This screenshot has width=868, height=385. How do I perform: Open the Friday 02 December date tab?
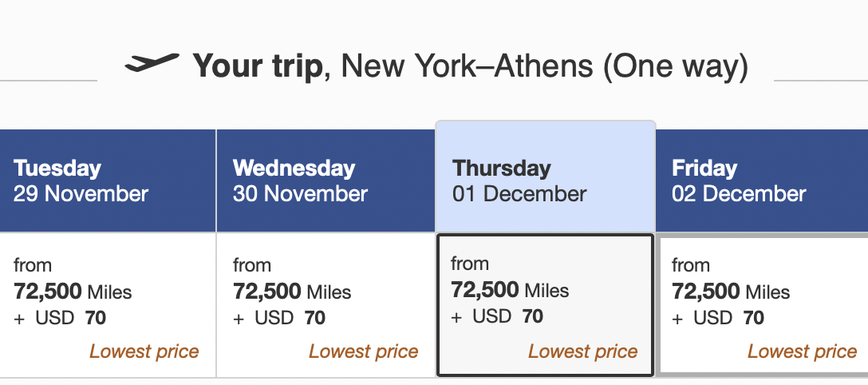click(x=762, y=181)
